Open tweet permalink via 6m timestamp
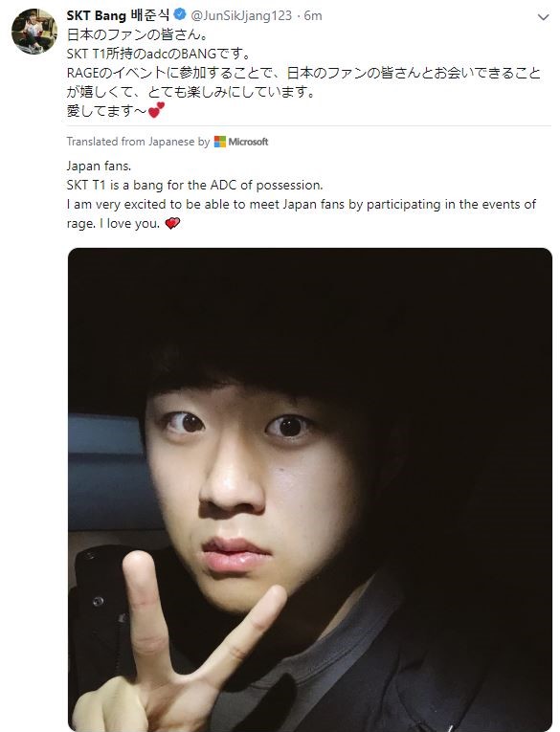Screen dimensions: 560x732 (313, 16)
